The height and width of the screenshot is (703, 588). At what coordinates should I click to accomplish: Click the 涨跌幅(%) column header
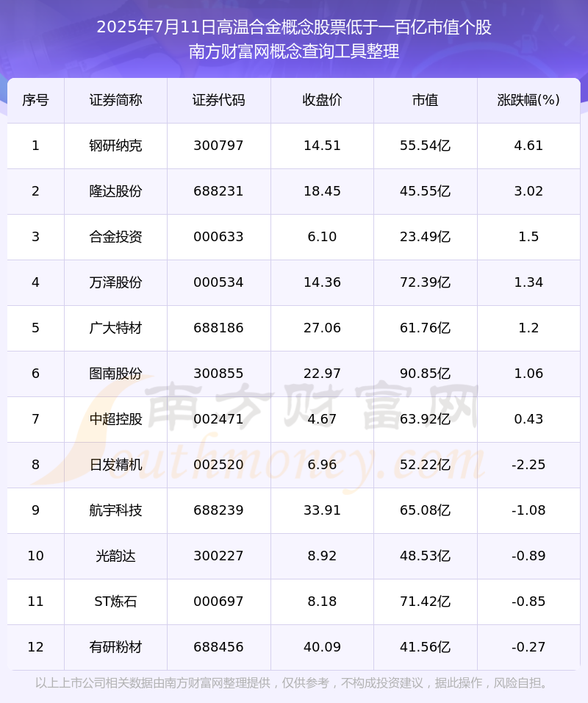coord(529,100)
